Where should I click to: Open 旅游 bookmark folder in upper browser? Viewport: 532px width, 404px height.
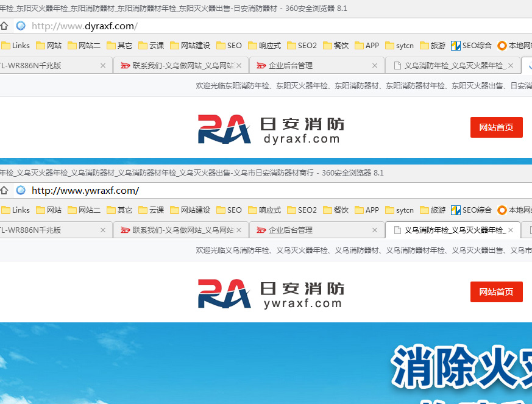point(433,46)
